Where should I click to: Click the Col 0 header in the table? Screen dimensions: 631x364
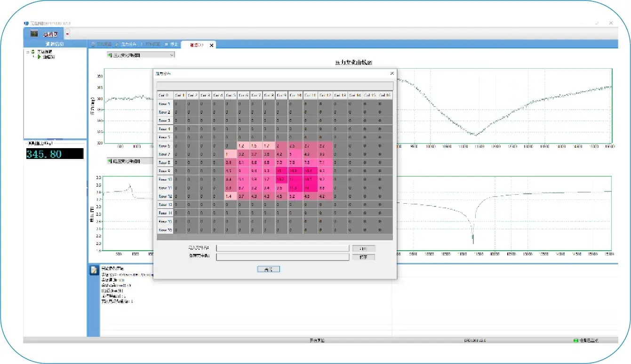pos(165,95)
